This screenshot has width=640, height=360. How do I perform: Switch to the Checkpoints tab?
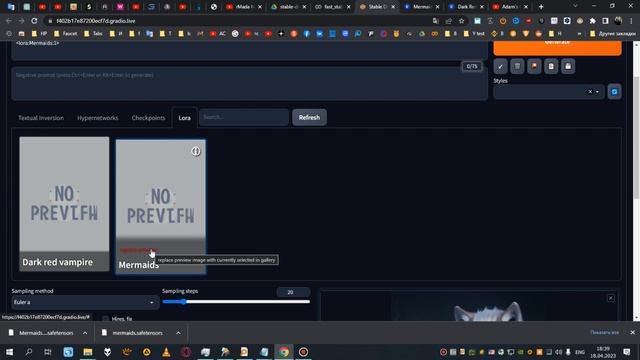[x=148, y=118]
